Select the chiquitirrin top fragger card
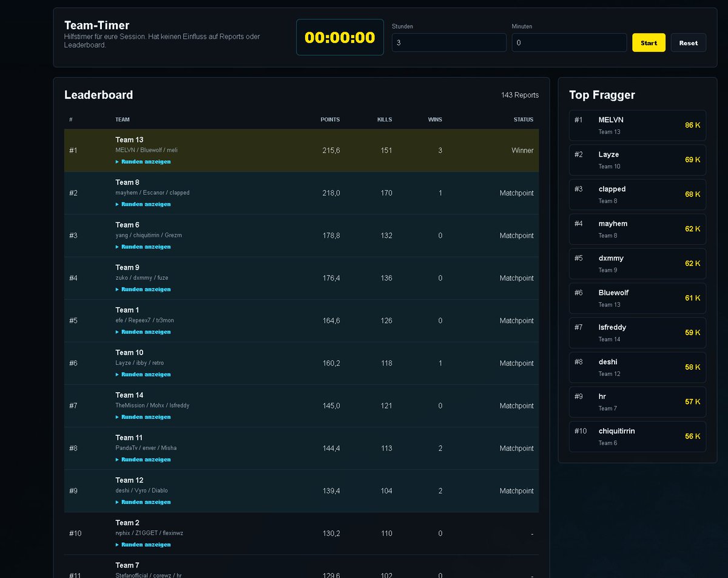Viewport: 728px width, 578px height. coord(638,437)
